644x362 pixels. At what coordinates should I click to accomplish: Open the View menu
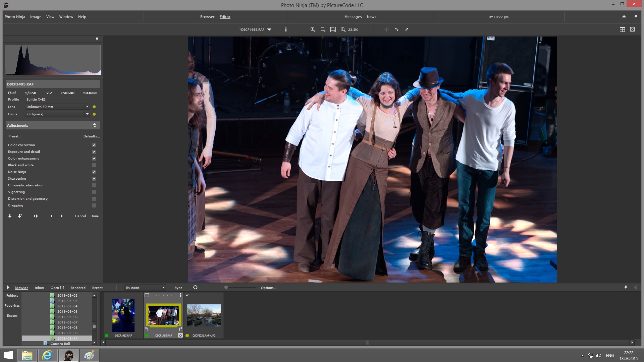coord(50,17)
